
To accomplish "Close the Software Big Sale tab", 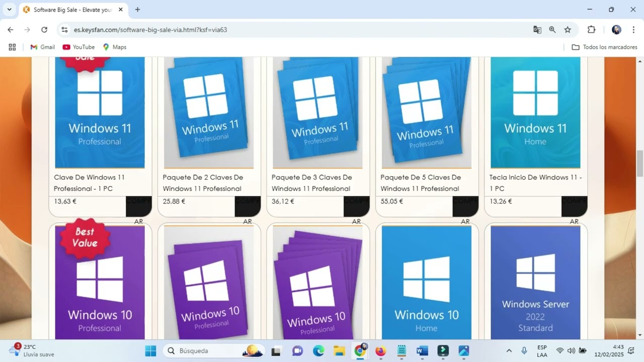I will tap(121, 10).
